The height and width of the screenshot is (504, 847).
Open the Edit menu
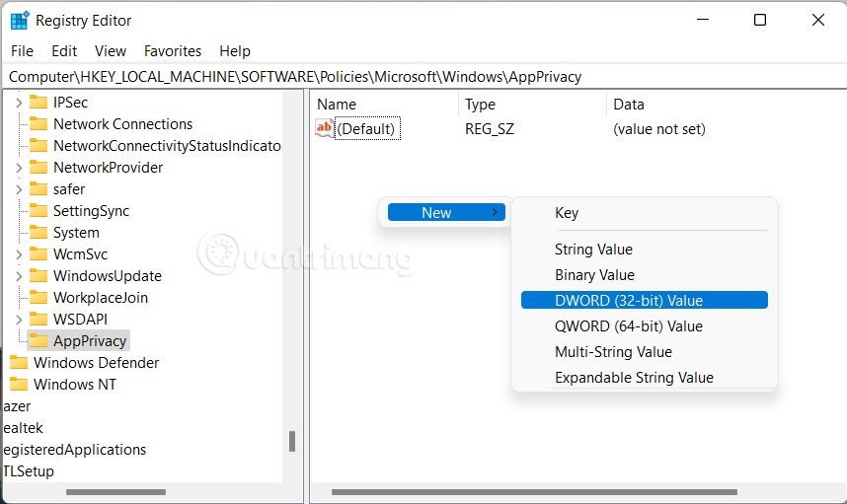64,51
